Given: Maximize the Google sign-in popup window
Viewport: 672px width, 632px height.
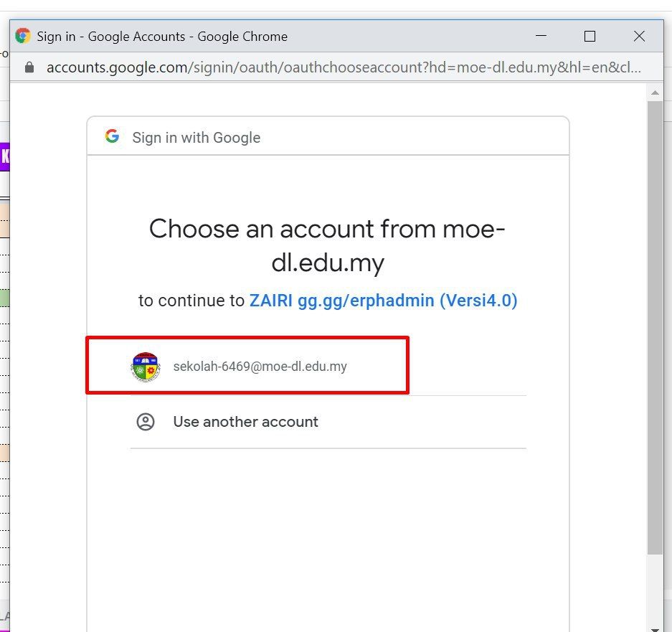Looking at the screenshot, I should [590, 36].
